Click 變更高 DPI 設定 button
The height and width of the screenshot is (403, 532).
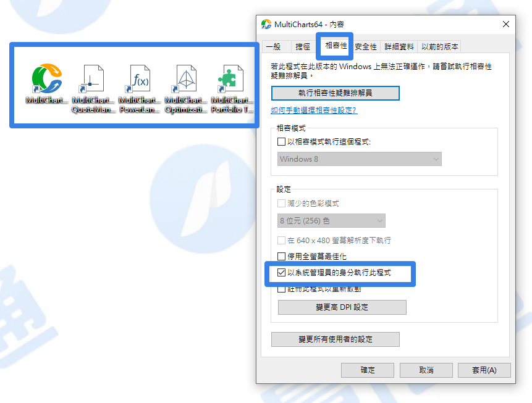click(342, 307)
